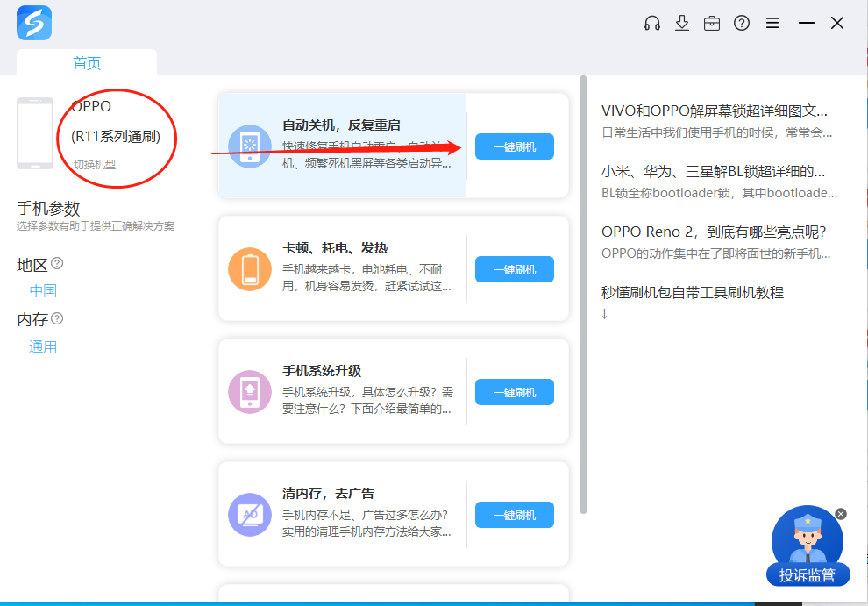This screenshot has height=606, width=868.
Task: Open article VIVO和OPPO解屏幕锁超详细图文
Action: [714, 111]
